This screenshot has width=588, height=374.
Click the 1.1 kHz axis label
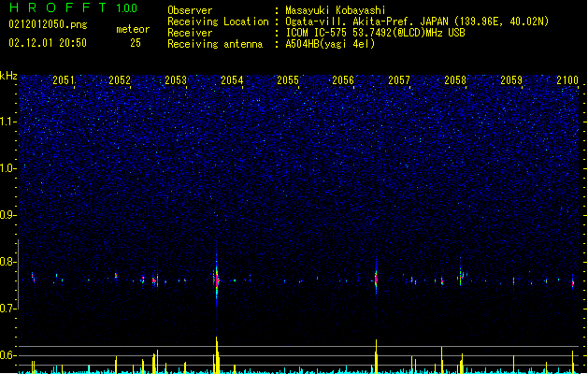[x=8, y=122]
